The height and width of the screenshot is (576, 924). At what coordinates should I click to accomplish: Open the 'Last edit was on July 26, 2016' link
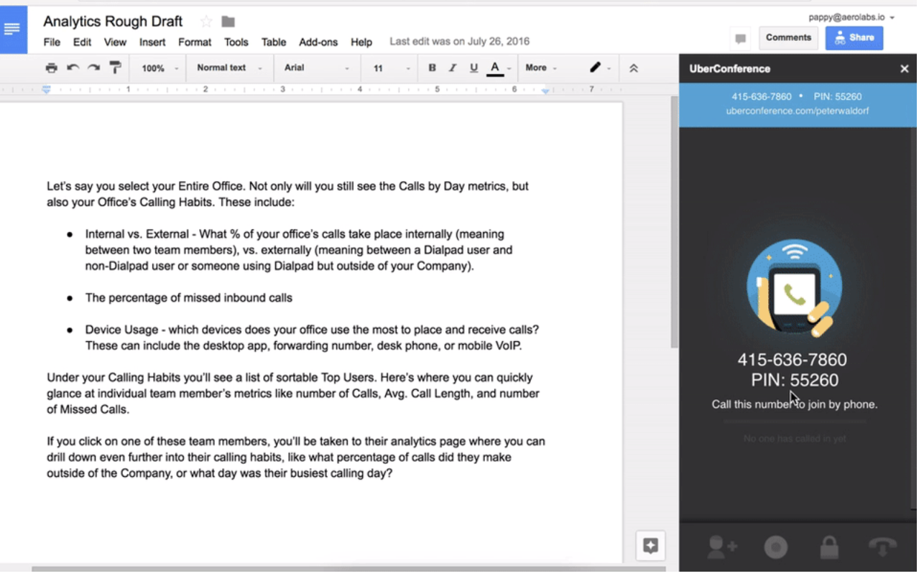pyautogui.click(x=460, y=42)
